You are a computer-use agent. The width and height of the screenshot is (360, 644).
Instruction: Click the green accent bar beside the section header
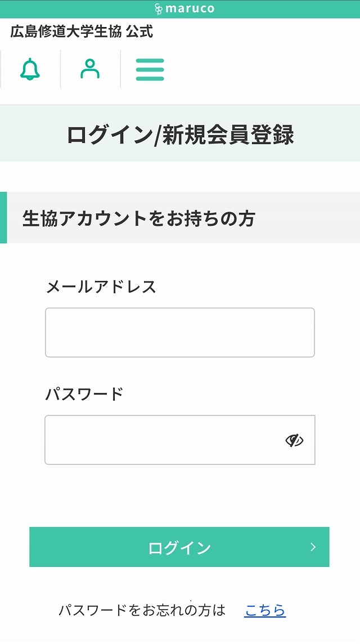[4, 218]
